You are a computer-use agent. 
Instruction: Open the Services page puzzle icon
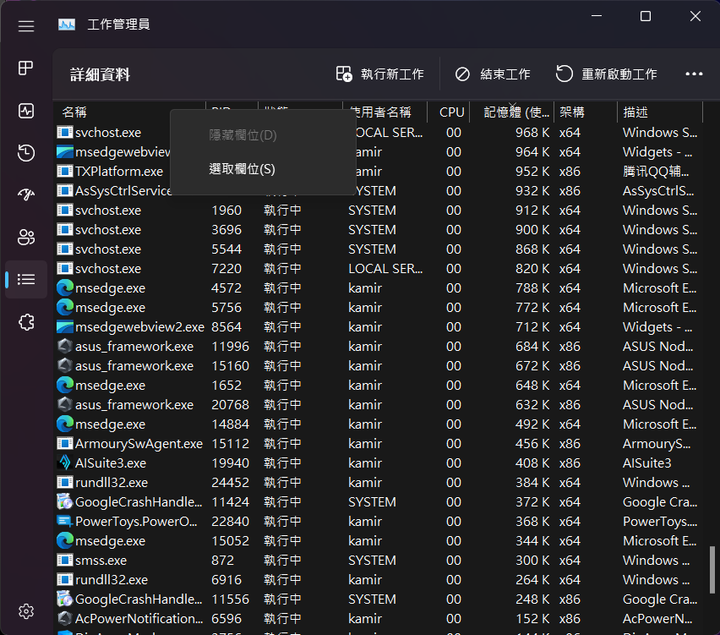[x=26, y=322]
